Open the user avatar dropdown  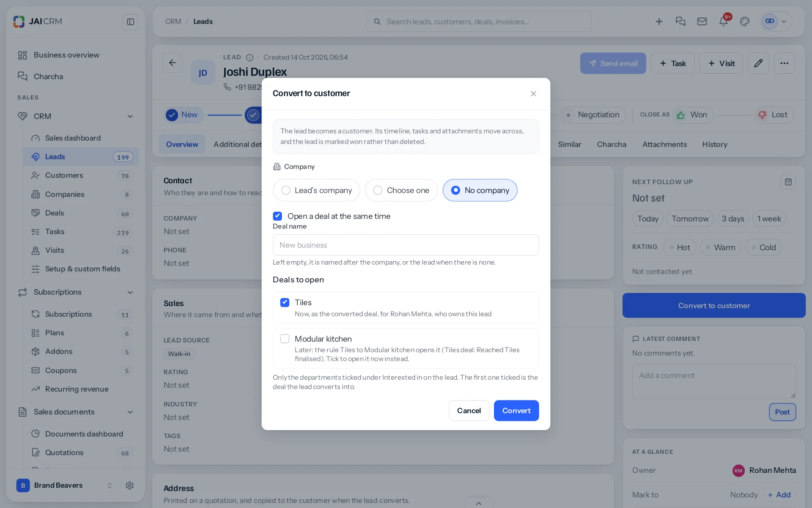(x=776, y=22)
